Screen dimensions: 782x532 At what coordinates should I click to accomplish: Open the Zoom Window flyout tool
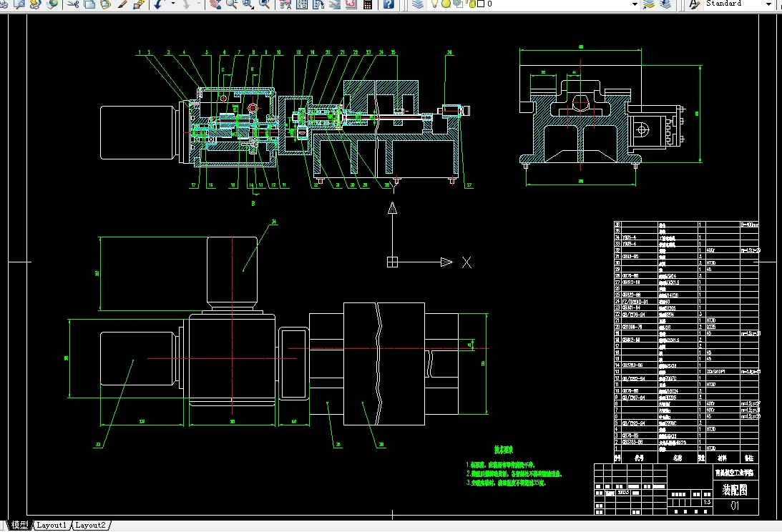pos(248,4)
